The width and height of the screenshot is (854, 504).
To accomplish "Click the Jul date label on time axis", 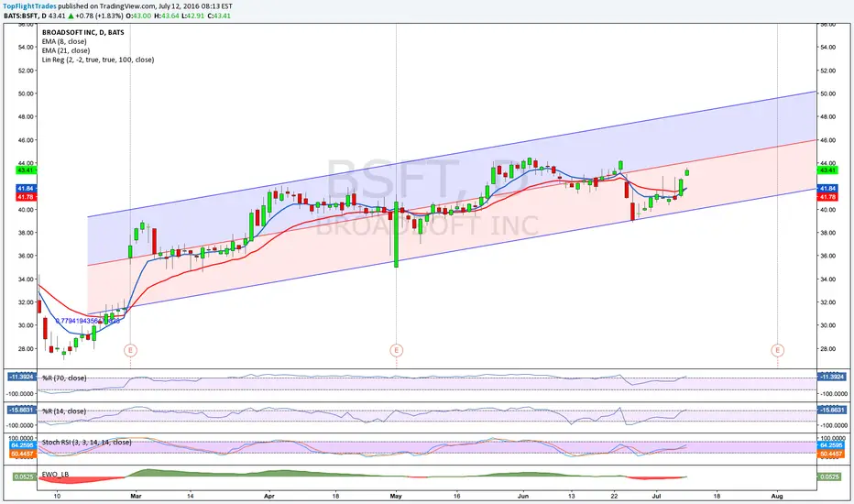I will (x=656, y=497).
